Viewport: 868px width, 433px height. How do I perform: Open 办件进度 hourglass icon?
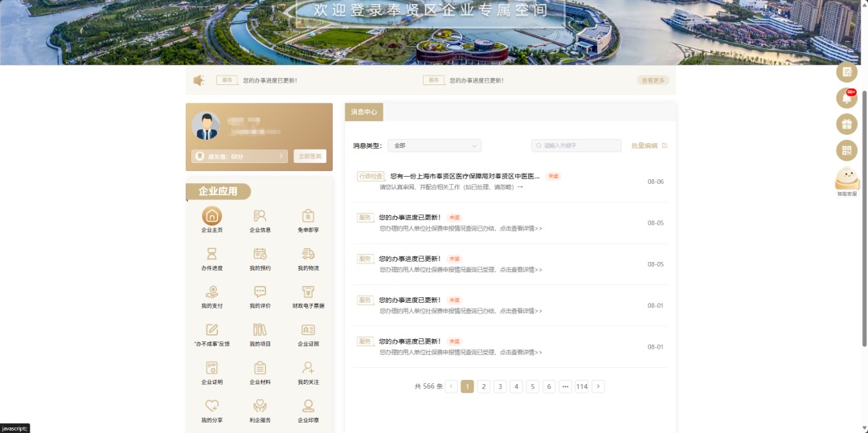point(211,254)
